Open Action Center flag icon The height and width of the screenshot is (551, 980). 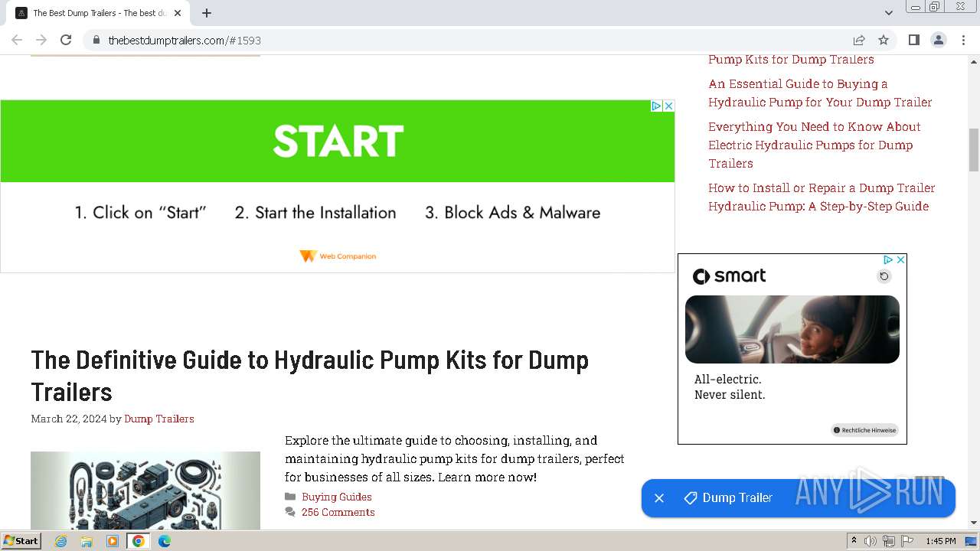click(906, 541)
